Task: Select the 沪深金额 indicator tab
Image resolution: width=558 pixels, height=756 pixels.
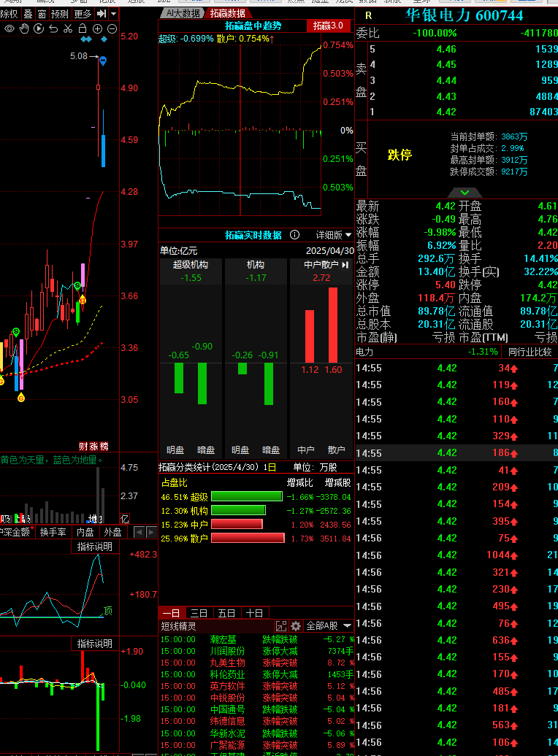Action: (15, 532)
